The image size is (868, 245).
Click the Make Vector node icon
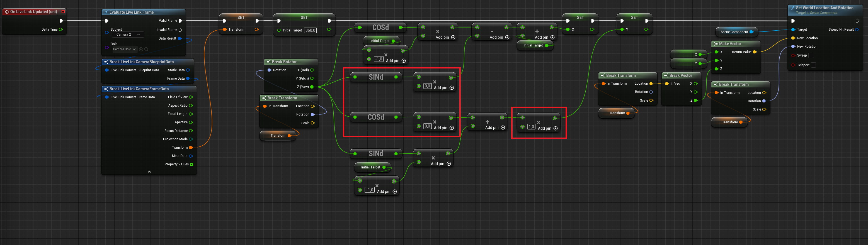point(716,44)
